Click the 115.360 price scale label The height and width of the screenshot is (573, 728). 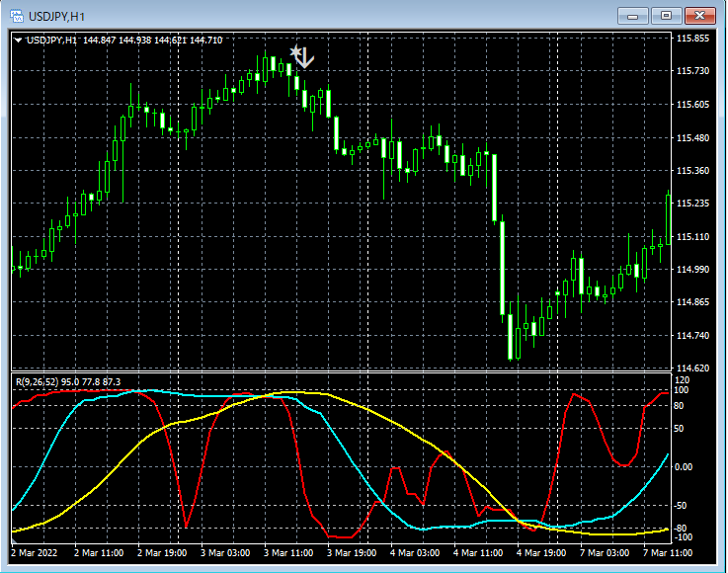[x=692, y=170]
